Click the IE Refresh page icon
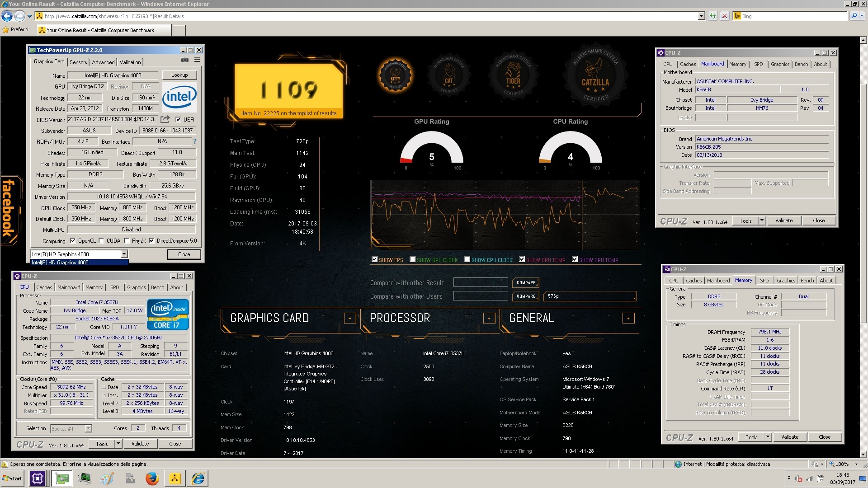The width and height of the screenshot is (868, 488). tap(713, 16)
